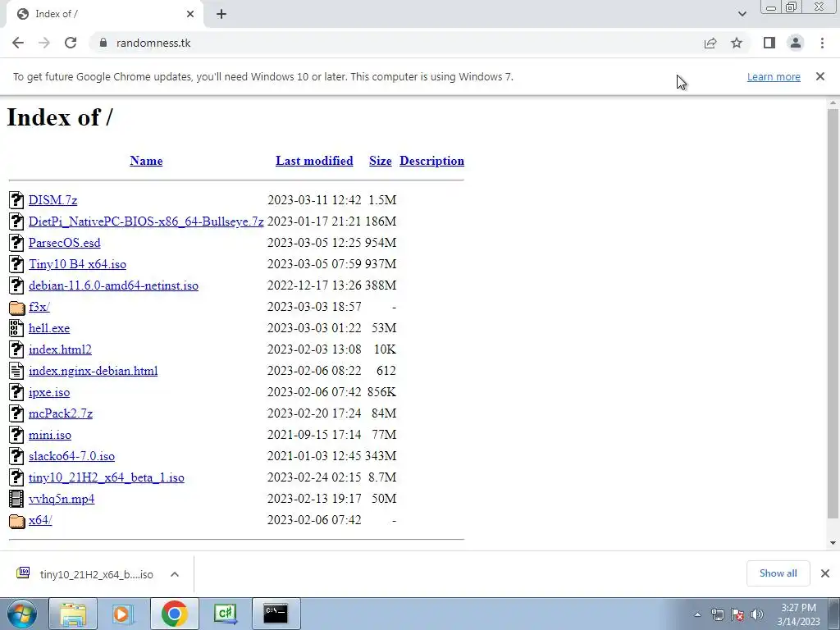
Task: Click the text document icon beside index.nginx-debian.html
Action: tap(16, 371)
